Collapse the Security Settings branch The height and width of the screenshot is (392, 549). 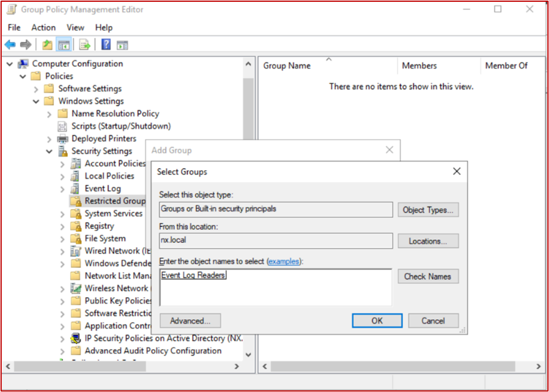click(x=50, y=151)
